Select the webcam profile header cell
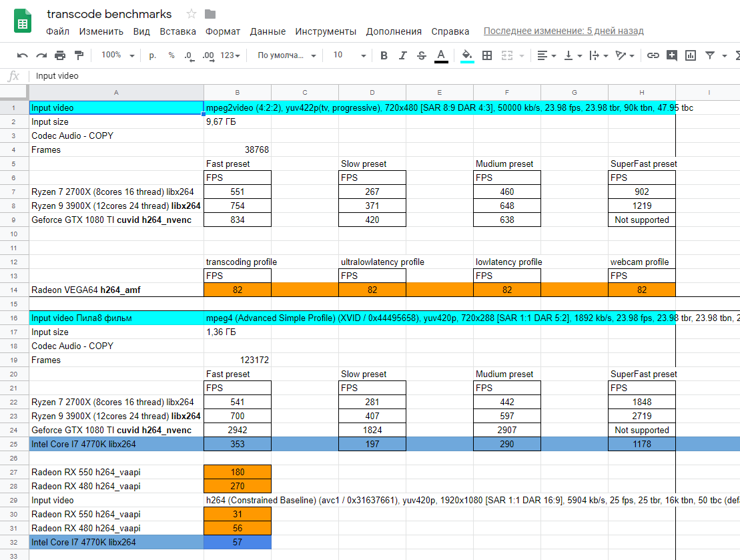740x560 pixels. (642, 262)
